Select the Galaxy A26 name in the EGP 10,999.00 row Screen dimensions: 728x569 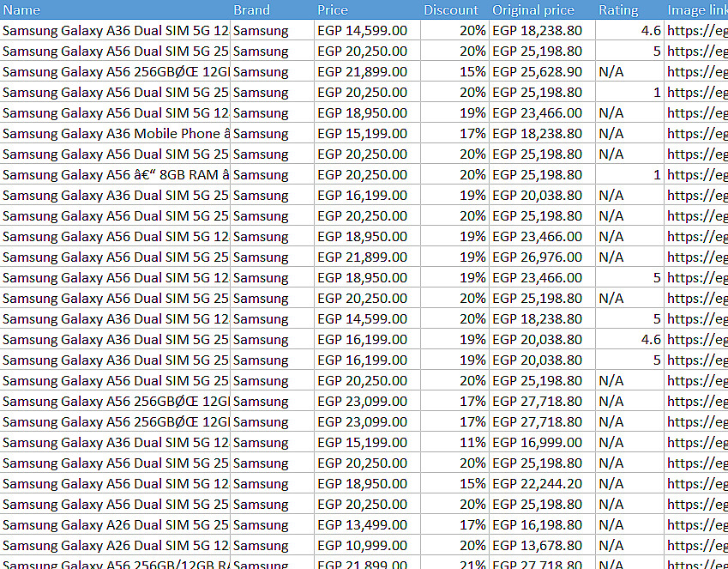tap(115, 545)
